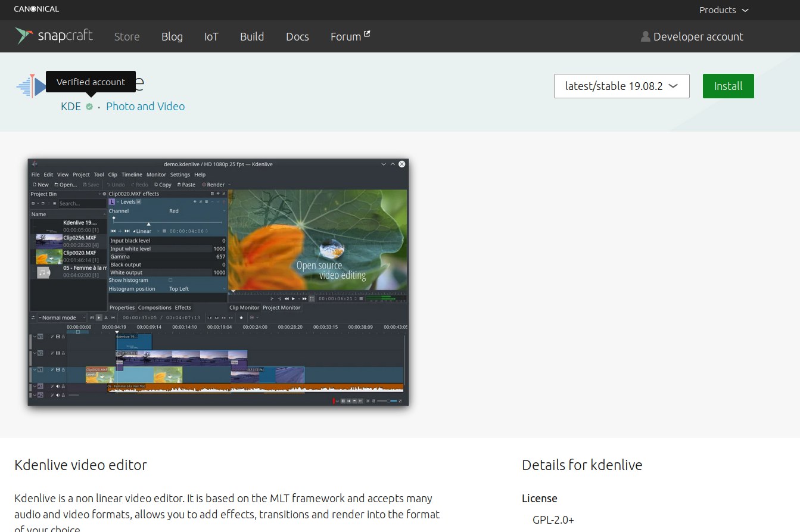Click the GPL-2.0+ license value
Image resolution: width=800 pixels, height=532 pixels.
point(553,520)
